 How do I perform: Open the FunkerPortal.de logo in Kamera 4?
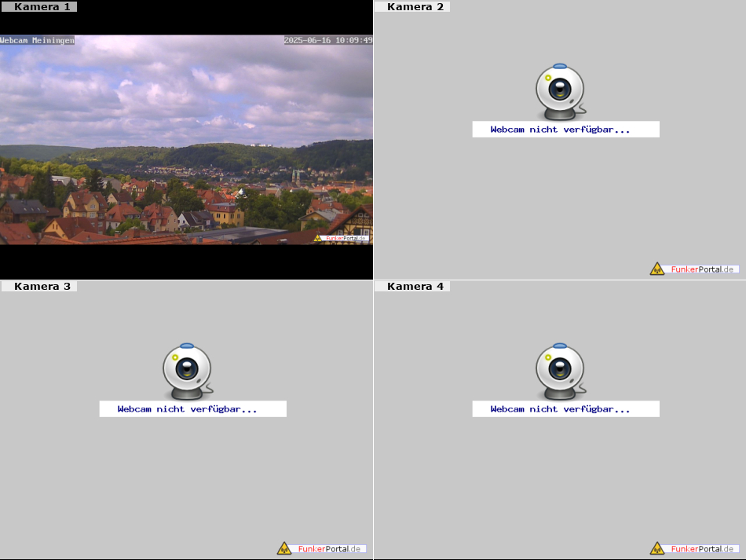[x=695, y=548]
